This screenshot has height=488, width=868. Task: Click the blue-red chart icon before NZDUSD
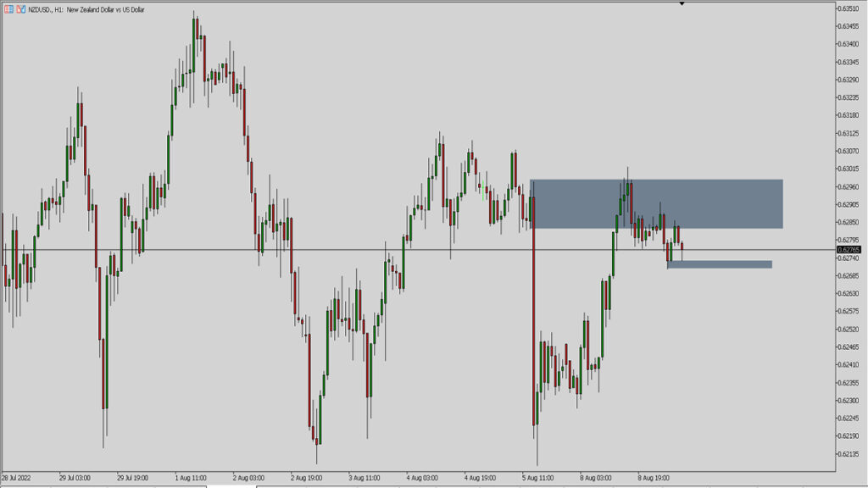[20, 8]
